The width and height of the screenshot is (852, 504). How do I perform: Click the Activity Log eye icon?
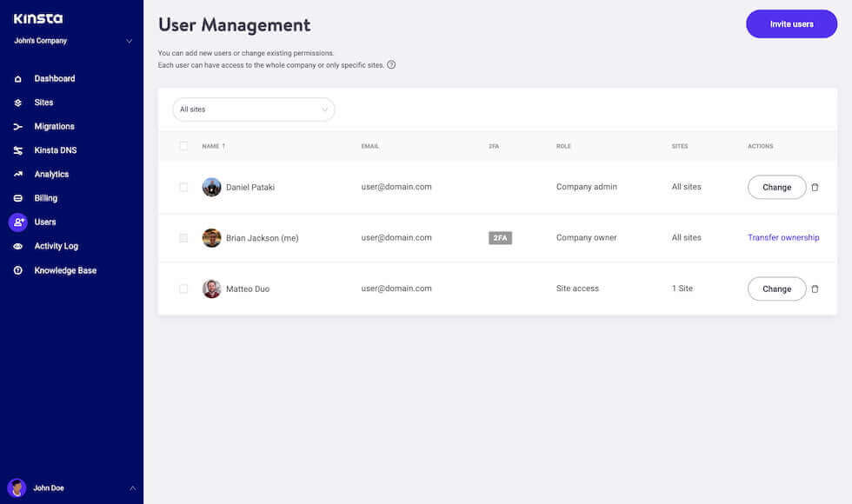pyautogui.click(x=17, y=245)
